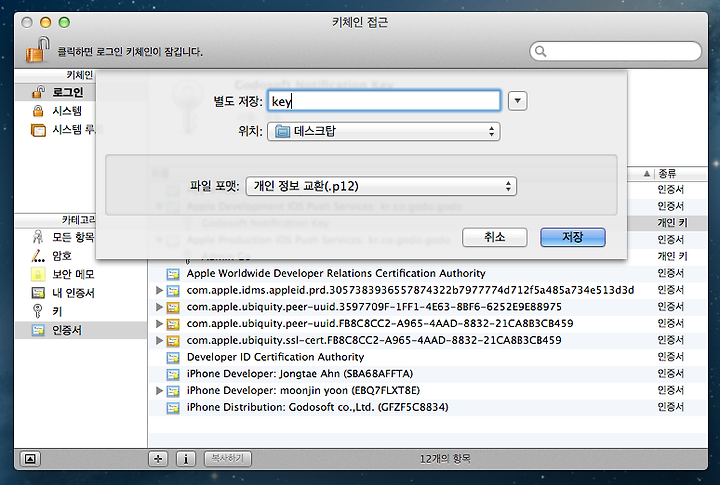Click certificate icon of com.apple.ubiquity.peer-uuid.FB8C8CC2
Image resolution: width=720 pixels, height=485 pixels.
(x=173, y=324)
